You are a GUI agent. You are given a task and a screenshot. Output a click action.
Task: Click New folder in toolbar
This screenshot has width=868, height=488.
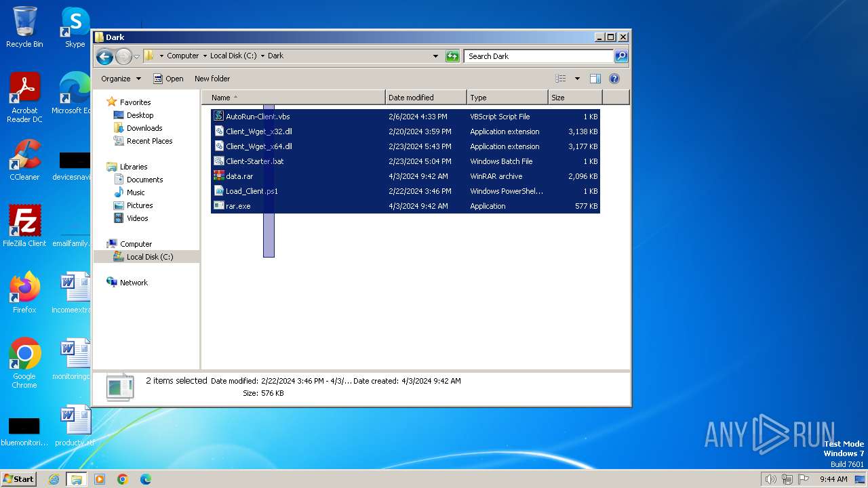click(212, 79)
